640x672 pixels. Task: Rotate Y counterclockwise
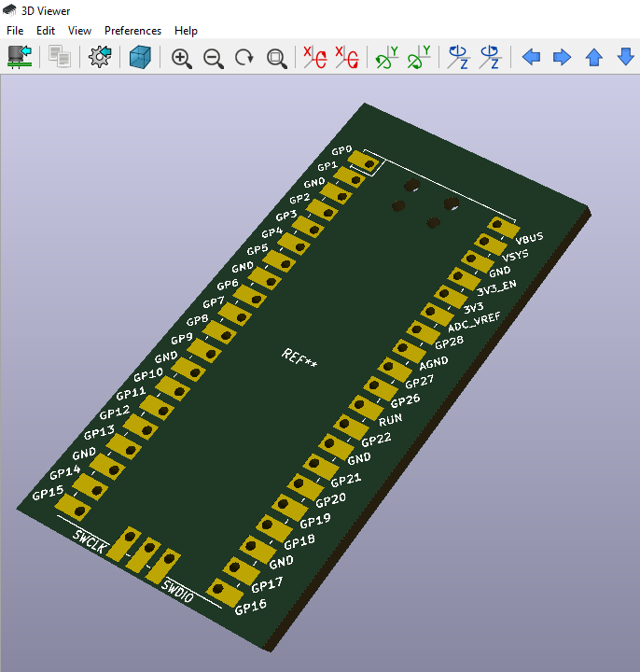click(418, 58)
